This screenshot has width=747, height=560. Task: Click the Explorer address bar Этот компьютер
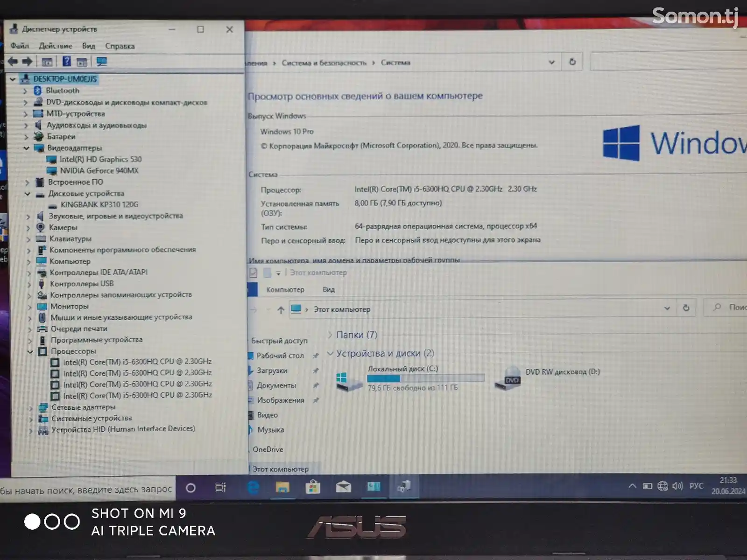(342, 309)
